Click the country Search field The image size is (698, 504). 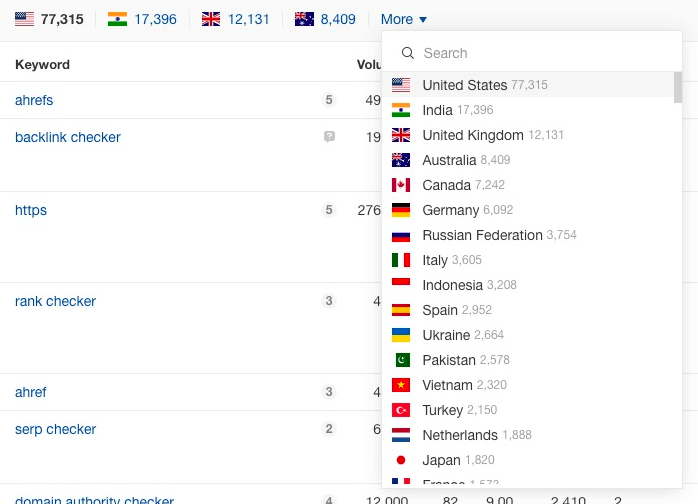[532, 53]
